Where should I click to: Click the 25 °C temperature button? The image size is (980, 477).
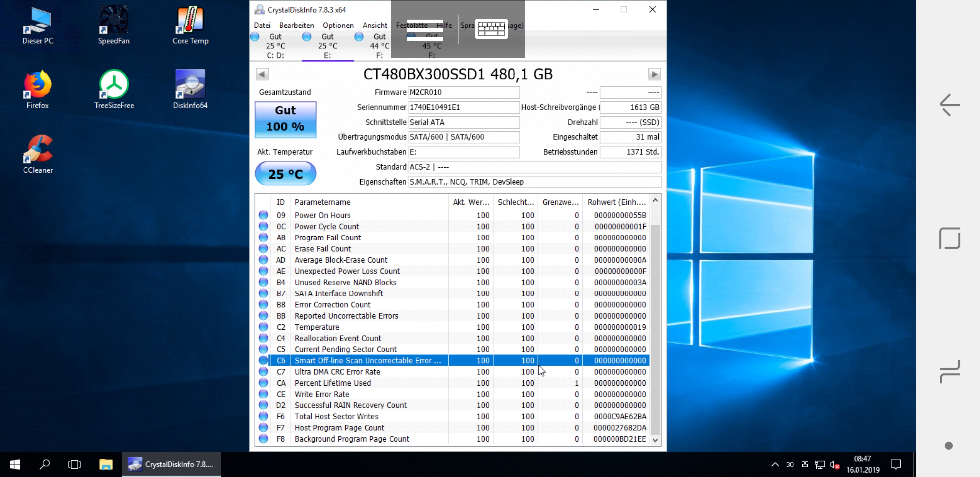(285, 174)
